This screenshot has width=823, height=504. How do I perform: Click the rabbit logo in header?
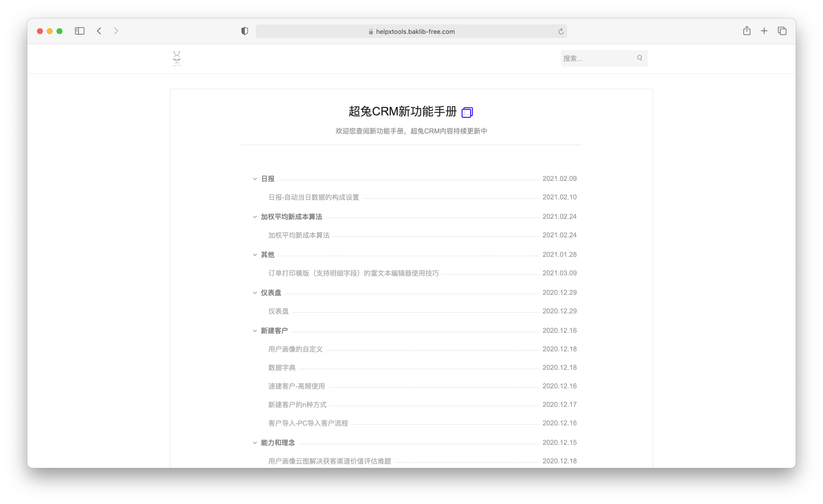[177, 58]
